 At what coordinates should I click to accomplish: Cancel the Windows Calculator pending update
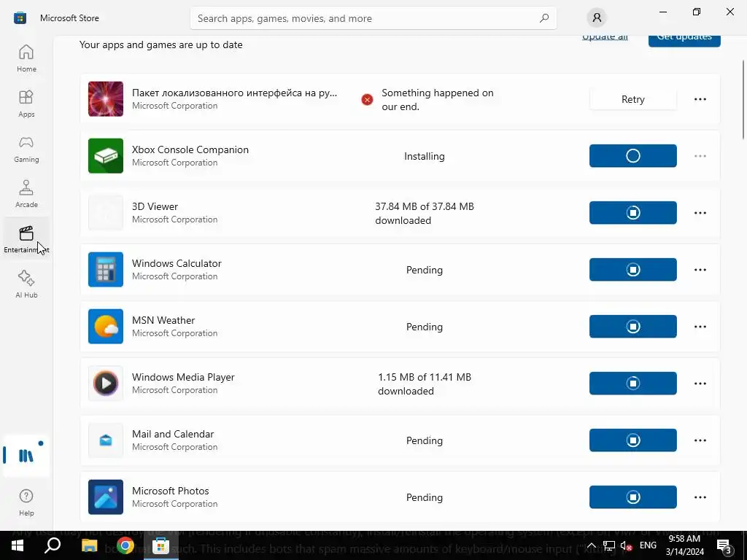632,270
